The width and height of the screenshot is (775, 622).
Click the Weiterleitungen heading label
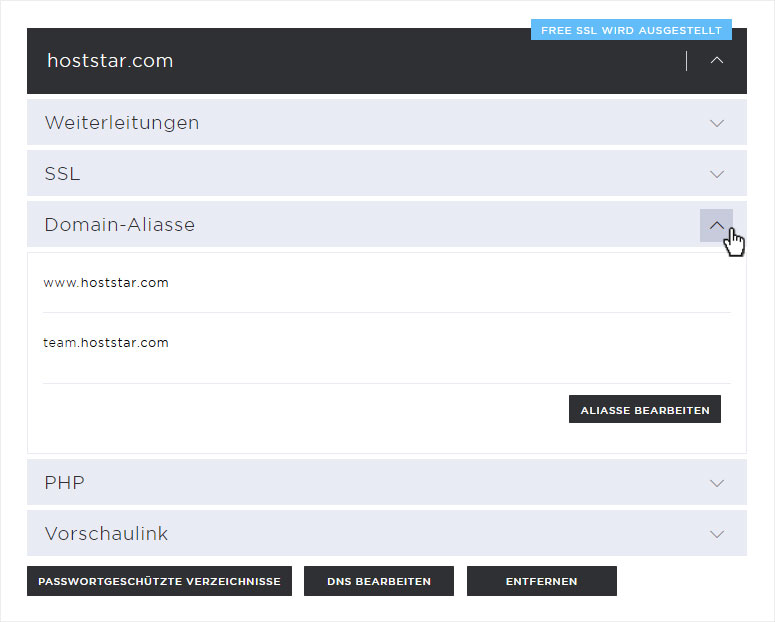(122, 123)
